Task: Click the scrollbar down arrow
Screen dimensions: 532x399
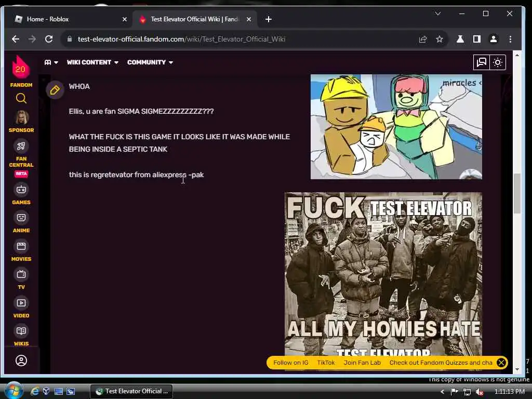Action: [517, 369]
